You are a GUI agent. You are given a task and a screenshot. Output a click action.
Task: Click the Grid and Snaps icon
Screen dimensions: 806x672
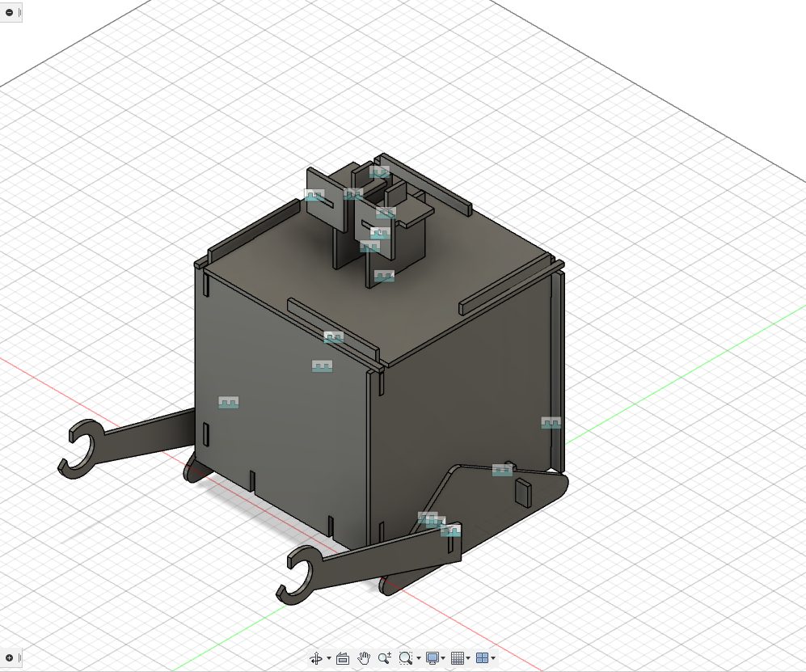click(457, 658)
